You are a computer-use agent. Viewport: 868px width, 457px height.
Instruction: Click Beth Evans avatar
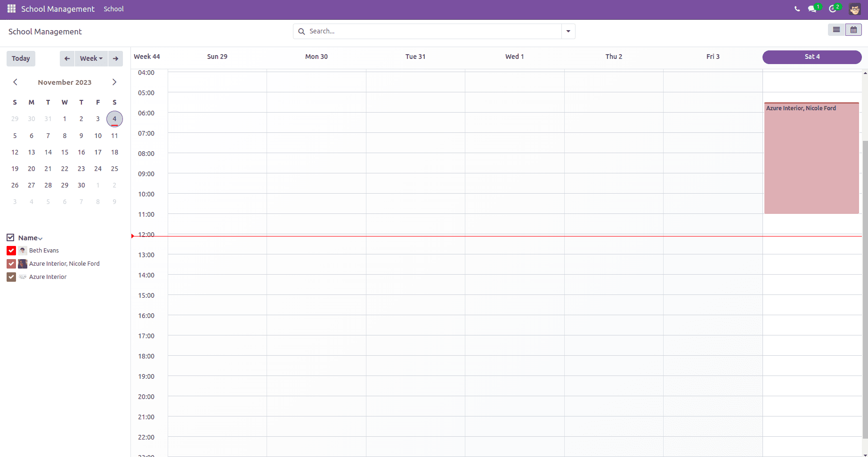(x=23, y=251)
